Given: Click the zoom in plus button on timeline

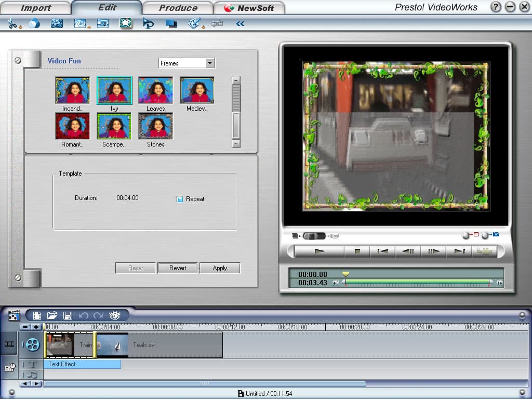Looking at the screenshot, I should (x=36, y=327).
